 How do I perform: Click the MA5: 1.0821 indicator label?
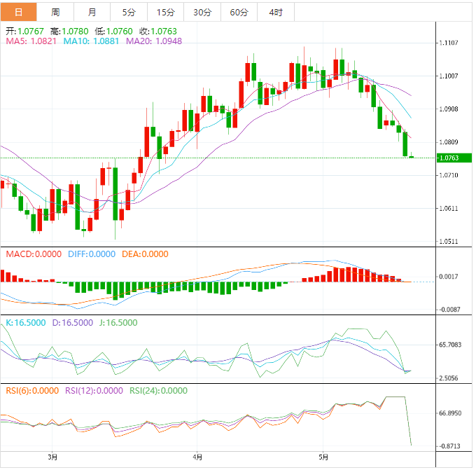click(x=31, y=41)
